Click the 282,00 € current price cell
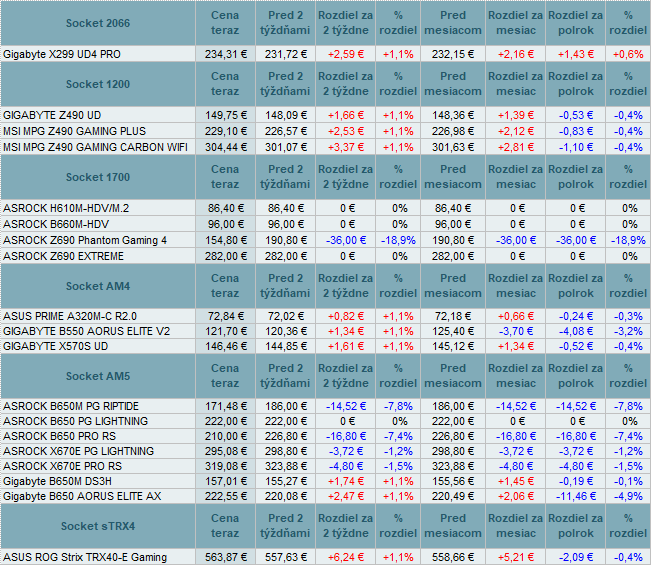The height and width of the screenshot is (565, 651). click(x=225, y=257)
